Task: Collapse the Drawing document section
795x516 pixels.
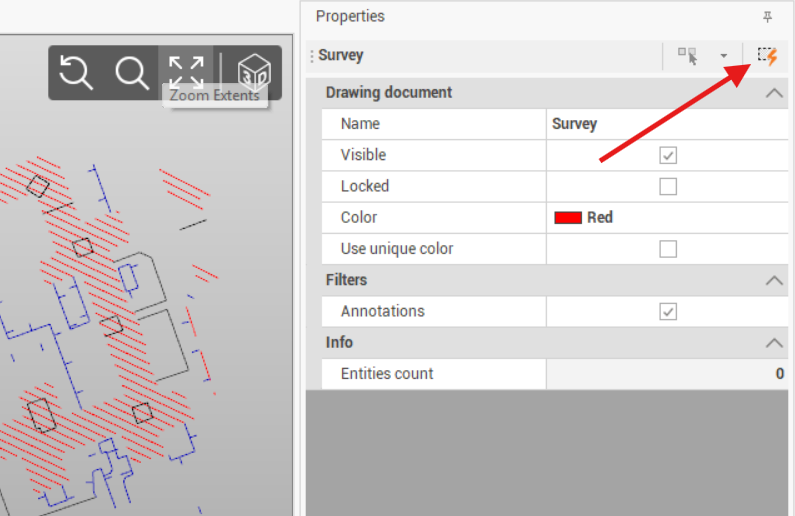Action: 774,93
